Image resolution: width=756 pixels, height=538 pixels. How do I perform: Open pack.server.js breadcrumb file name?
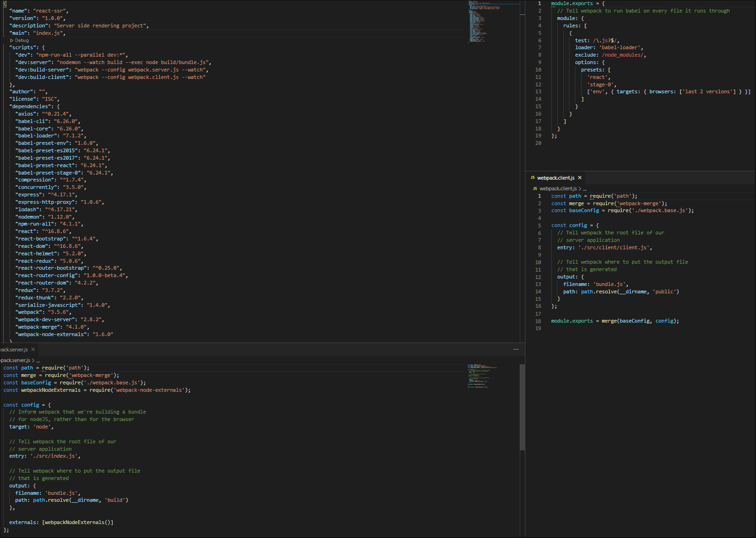(15, 360)
